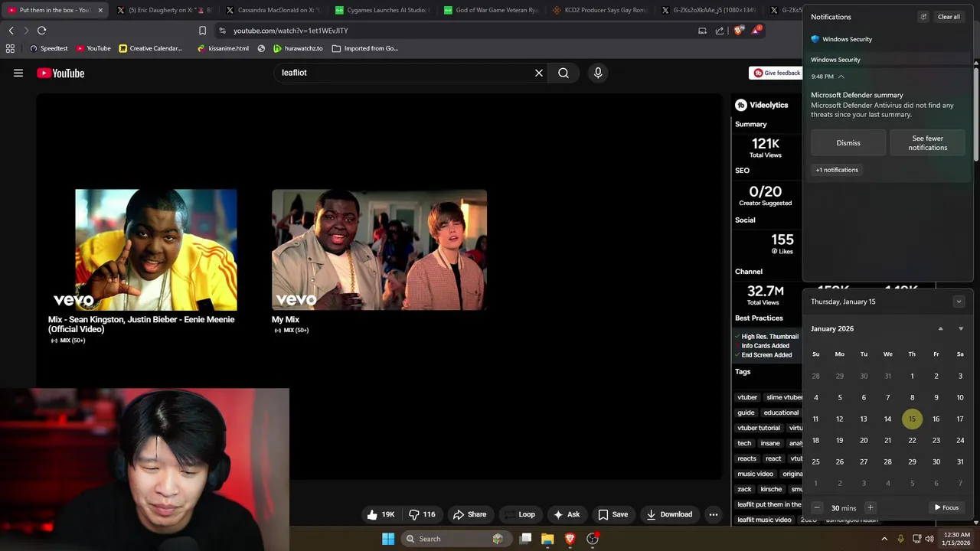
Task: Open the Windows Start menu
Action: coord(388,539)
